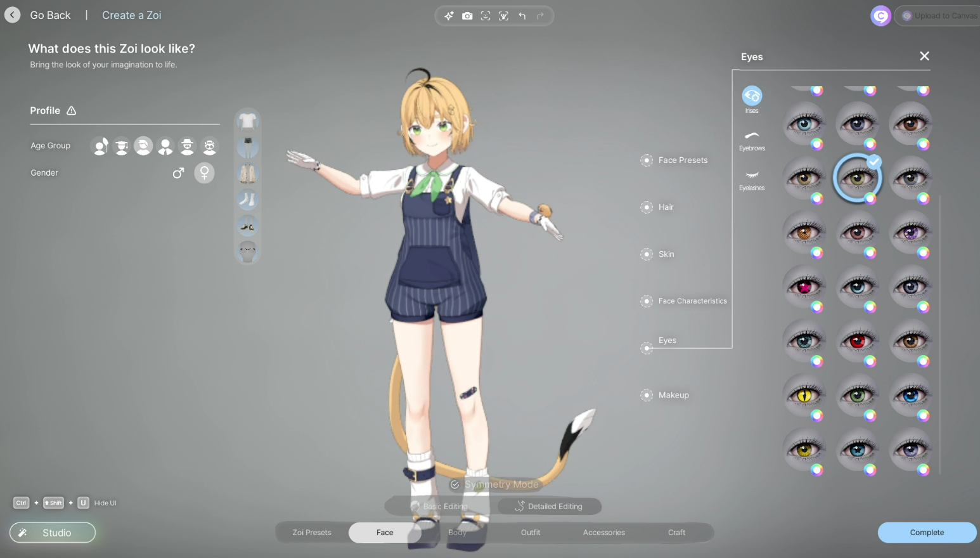
Task: Set gender to male
Action: 178,172
